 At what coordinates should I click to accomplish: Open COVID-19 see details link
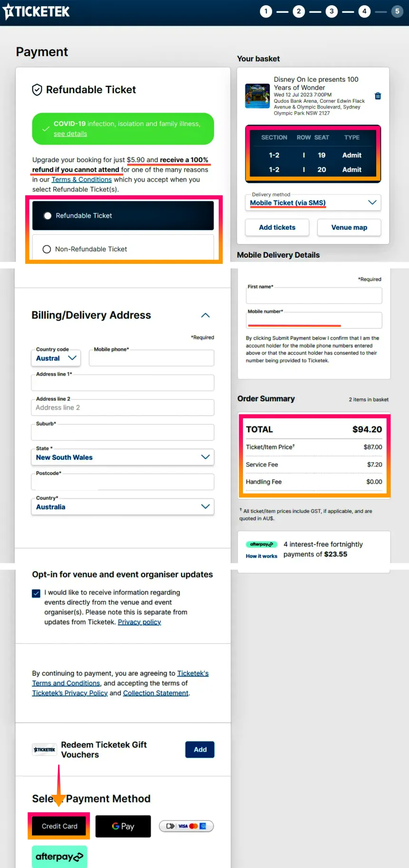tap(70, 134)
